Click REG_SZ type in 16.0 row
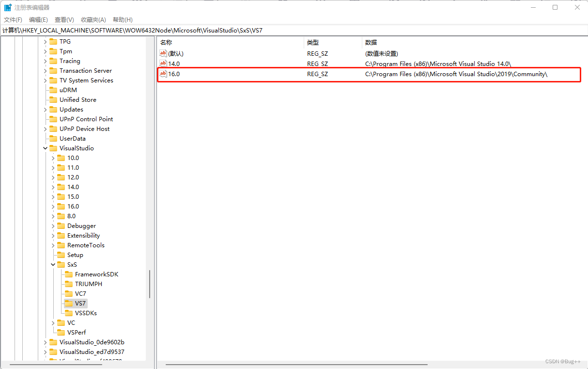588x369 pixels. click(x=317, y=74)
